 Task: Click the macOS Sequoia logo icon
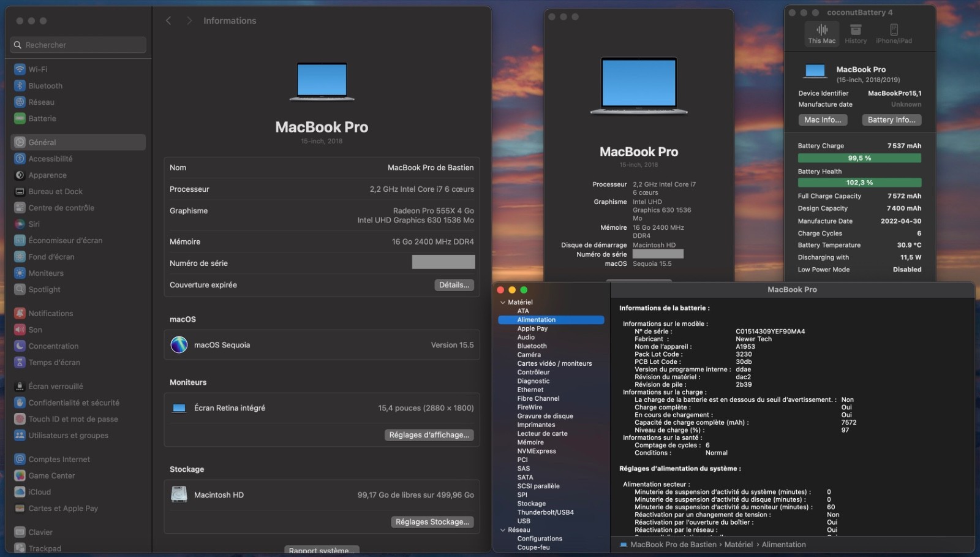pos(179,345)
